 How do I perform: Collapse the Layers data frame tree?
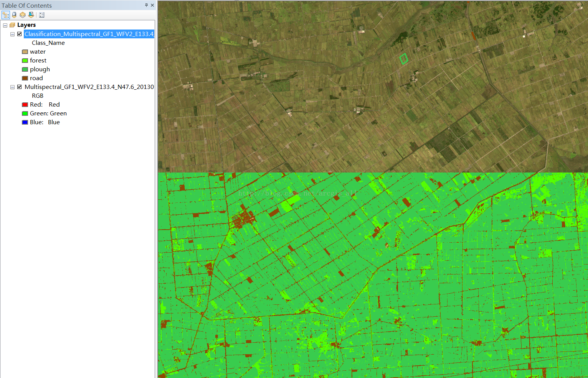5,25
